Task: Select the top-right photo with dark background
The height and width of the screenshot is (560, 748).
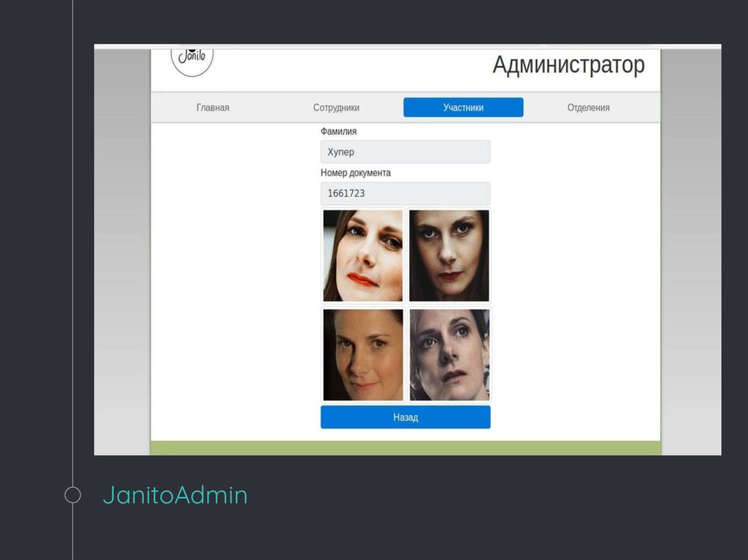Action: [449, 256]
